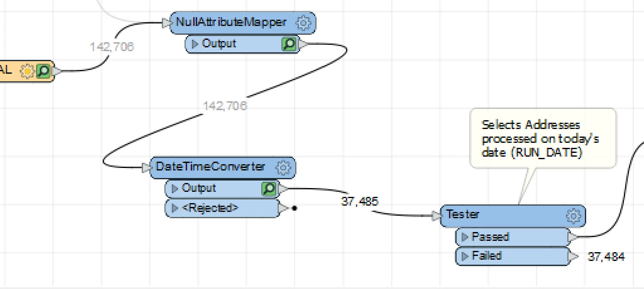
Task: Click DateTimeConverter input port arrow
Action: click(x=146, y=168)
